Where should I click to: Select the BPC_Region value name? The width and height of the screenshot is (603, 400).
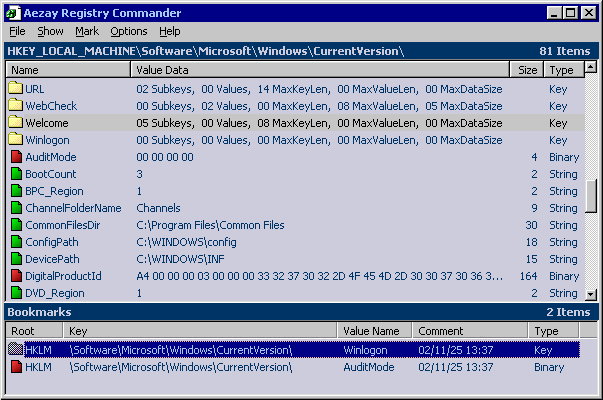54,191
